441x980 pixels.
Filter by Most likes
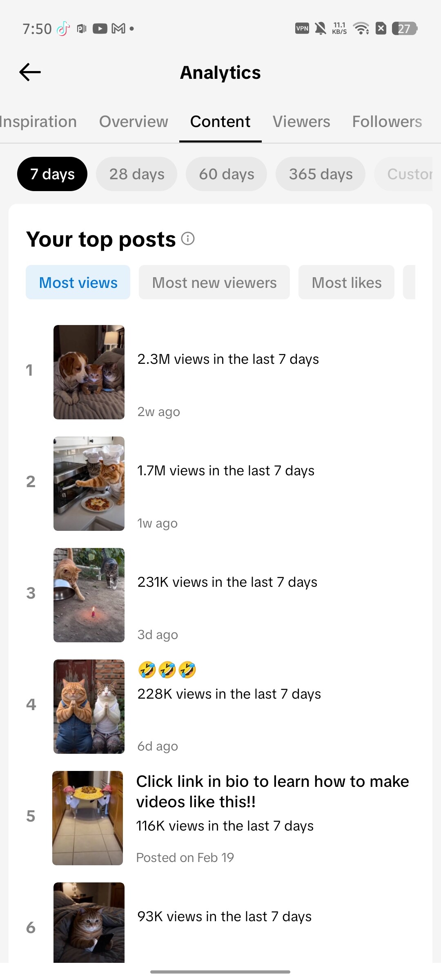point(347,282)
